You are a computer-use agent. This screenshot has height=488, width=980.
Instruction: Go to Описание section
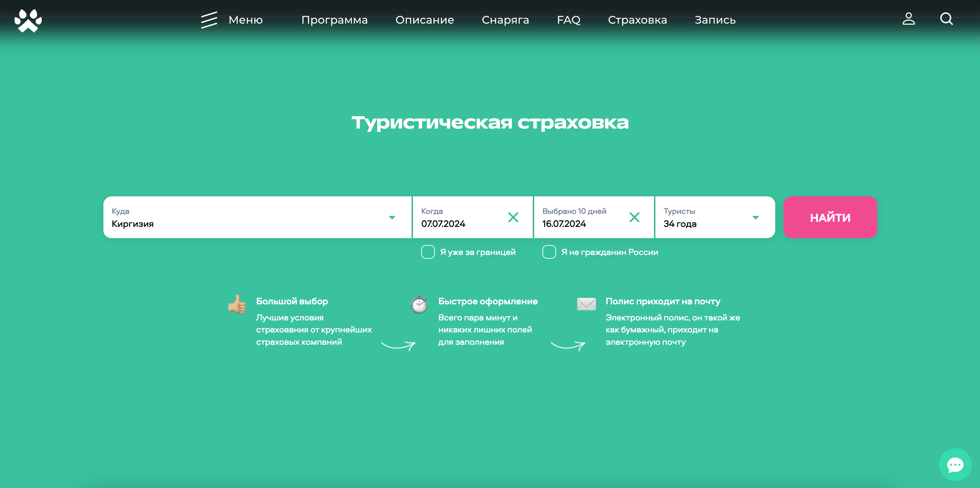coord(425,20)
